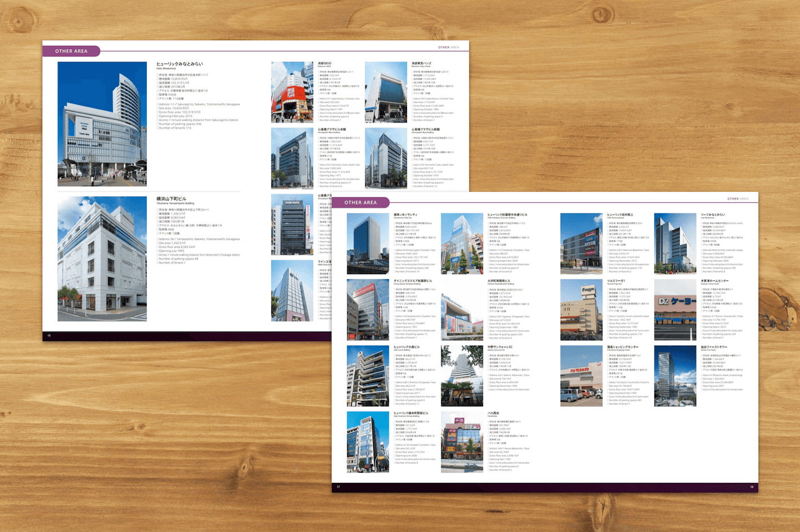
Task: Click the small OTHER AREA label atop the right spread
Action: [x=738, y=199]
